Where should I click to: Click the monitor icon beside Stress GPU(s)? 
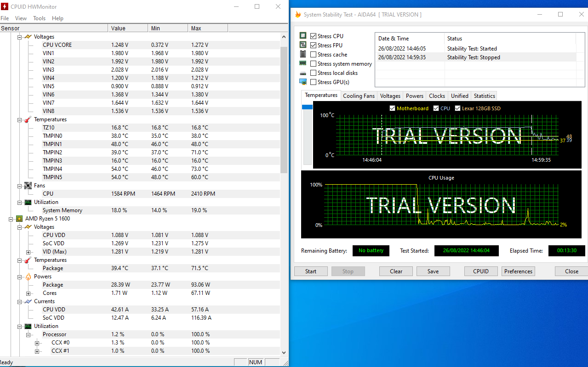tap(303, 82)
